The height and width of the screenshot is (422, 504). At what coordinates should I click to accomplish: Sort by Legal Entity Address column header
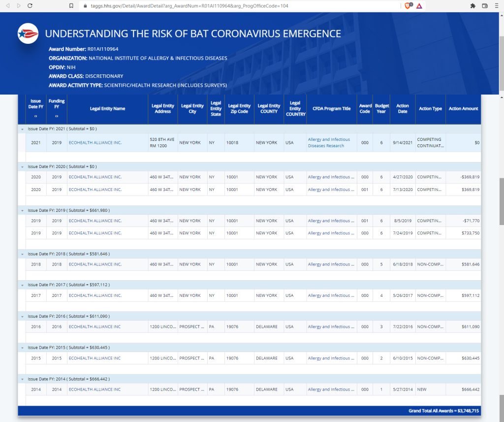pos(162,109)
